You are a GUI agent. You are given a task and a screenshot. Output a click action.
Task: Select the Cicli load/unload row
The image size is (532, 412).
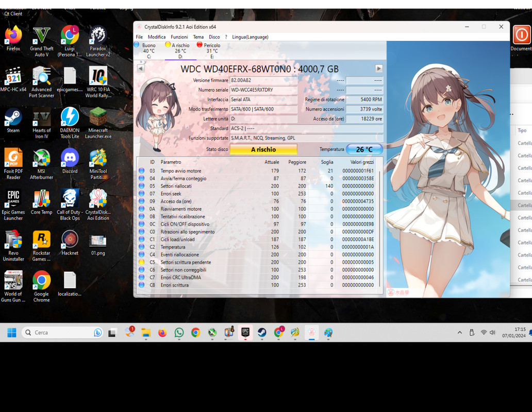coord(258,239)
